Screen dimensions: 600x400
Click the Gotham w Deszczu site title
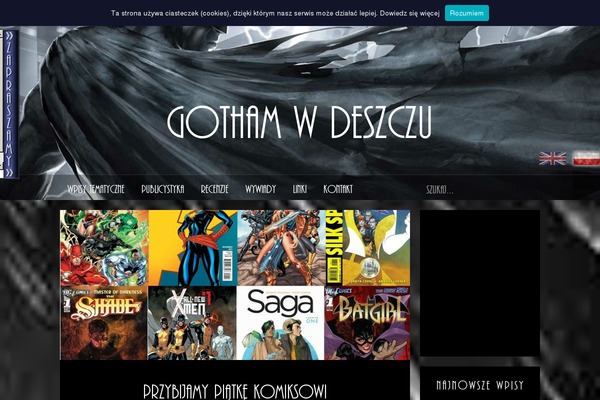(299, 122)
